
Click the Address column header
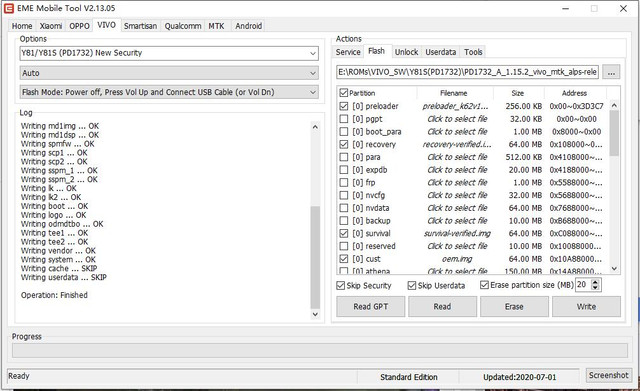574,93
